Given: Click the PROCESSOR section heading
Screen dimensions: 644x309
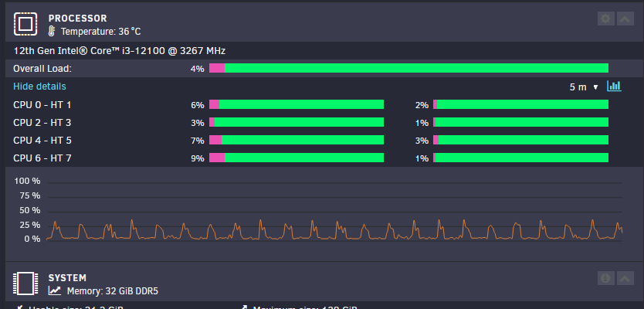Looking at the screenshot, I should click(78, 19).
